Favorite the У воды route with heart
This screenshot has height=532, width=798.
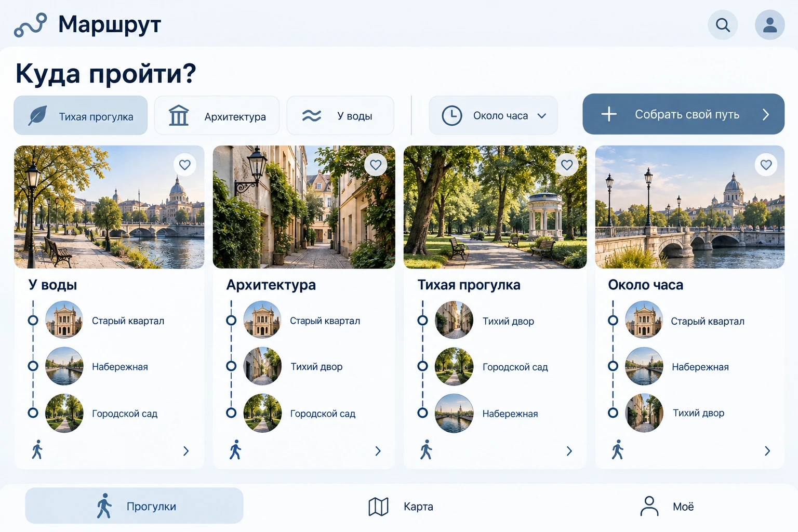tap(185, 165)
